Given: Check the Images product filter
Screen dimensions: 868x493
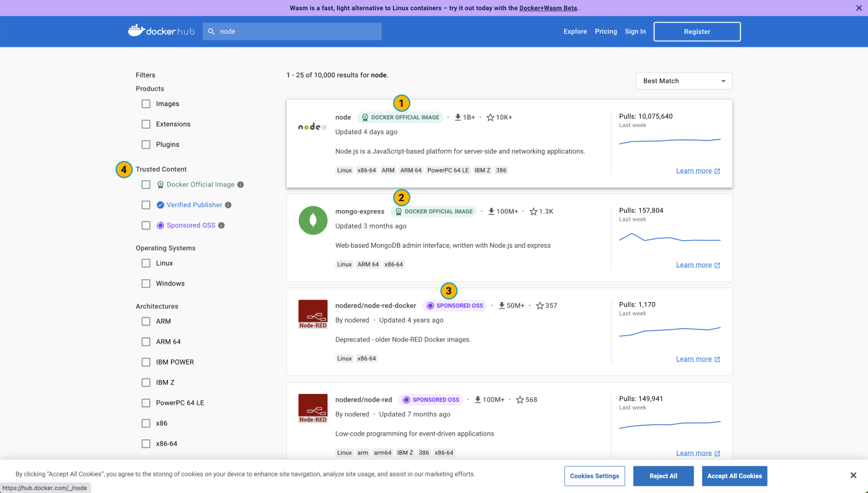Looking at the screenshot, I should coord(146,103).
